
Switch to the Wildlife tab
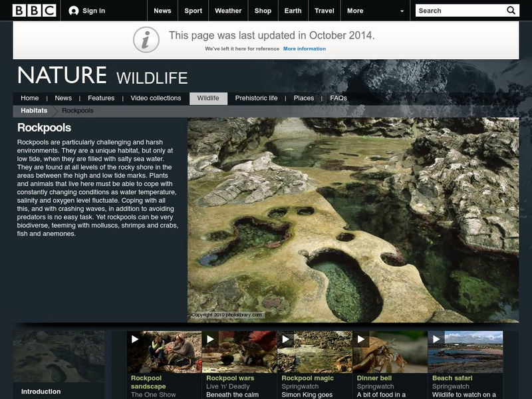click(x=207, y=97)
